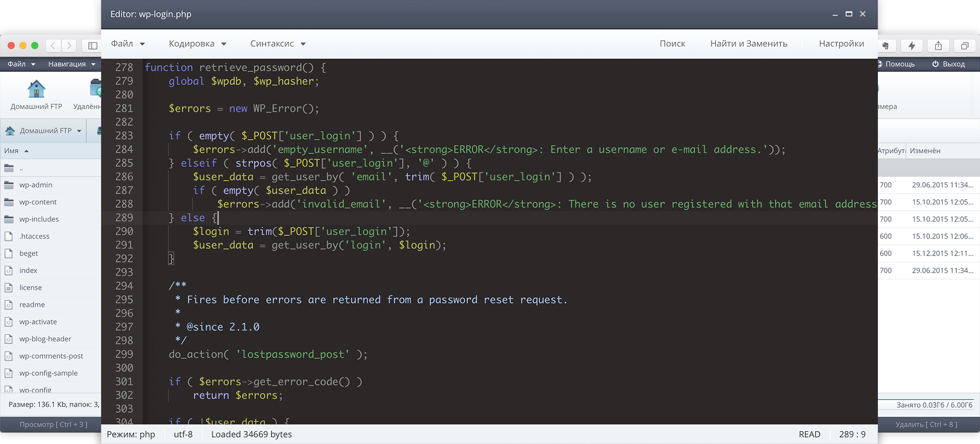Open Файл menu in the file manager
The height and width of the screenshot is (444, 980).
tap(21, 64)
